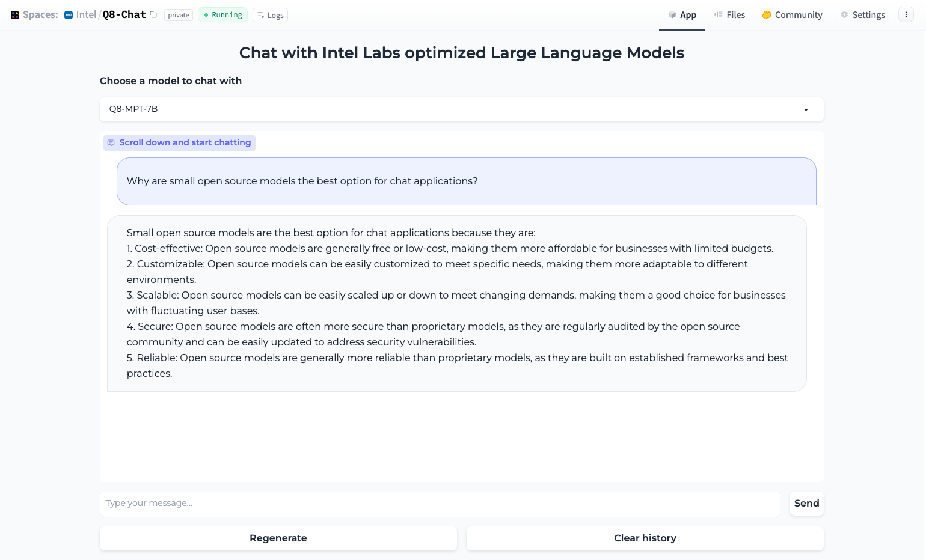Click the green Running status badge

tap(222, 15)
